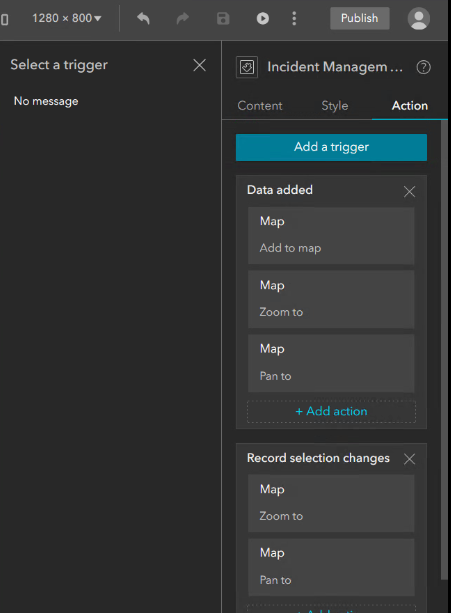Click the Publish button

pos(360,18)
